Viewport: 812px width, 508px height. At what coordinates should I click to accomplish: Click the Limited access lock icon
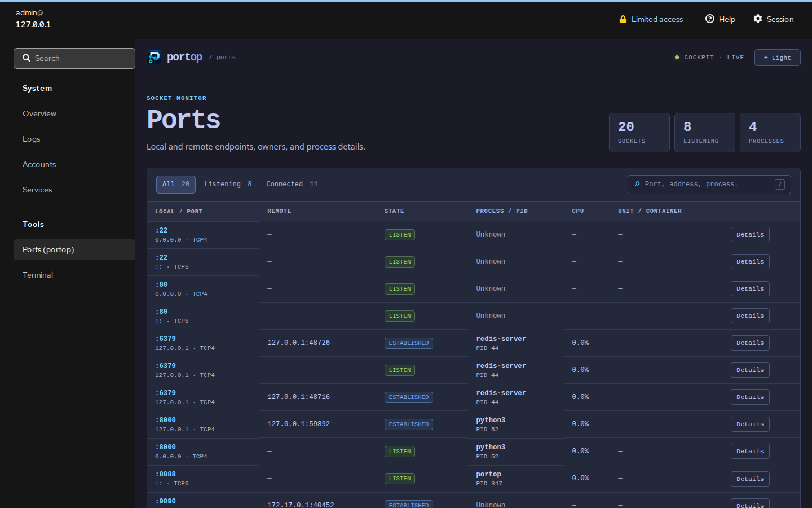pos(623,19)
